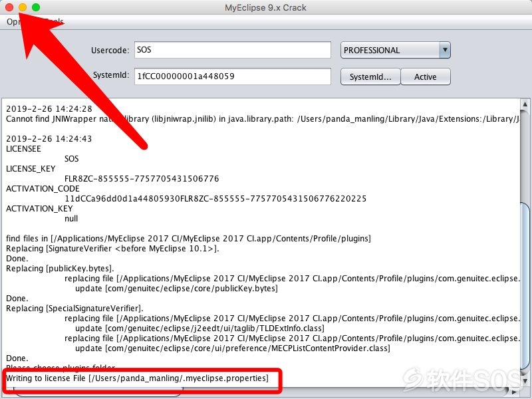The image size is (532, 399).
Task: Click the 'SystemId:' label
Action: pyautogui.click(x=111, y=75)
